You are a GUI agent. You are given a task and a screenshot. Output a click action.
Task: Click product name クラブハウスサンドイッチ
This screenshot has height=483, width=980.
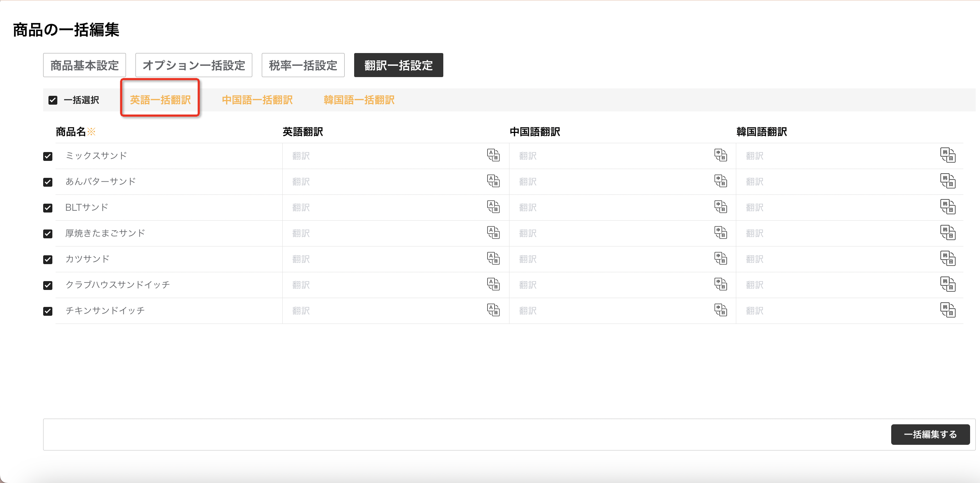[x=117, y=285]
